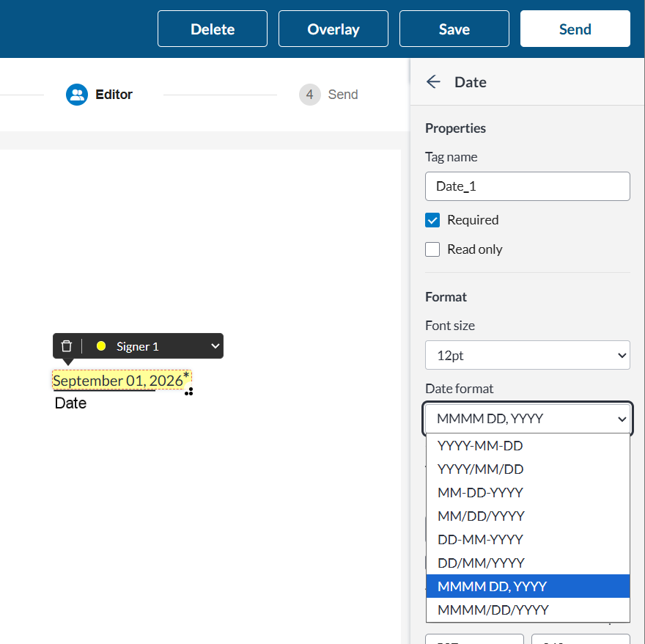Screen dimensions: 645x644
Task: Select the MM/DD/YYYY format option
Action: pos(528,516)
